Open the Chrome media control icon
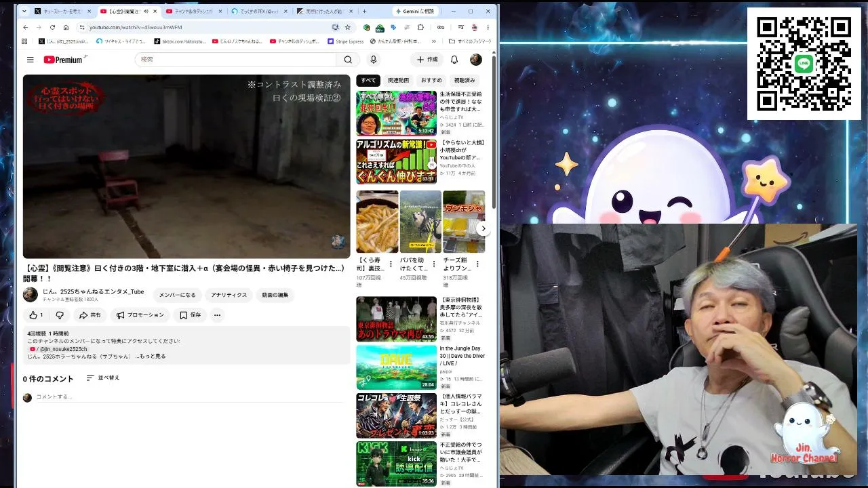This screenshot has height=488, width=868. [460, 27]
